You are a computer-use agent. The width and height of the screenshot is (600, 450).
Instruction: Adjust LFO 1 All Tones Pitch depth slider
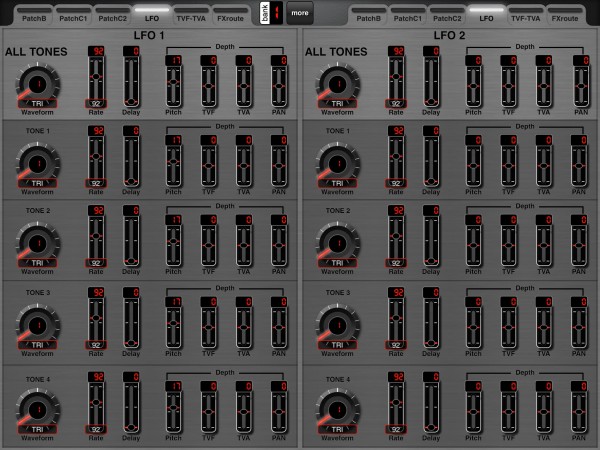point(173,86)
